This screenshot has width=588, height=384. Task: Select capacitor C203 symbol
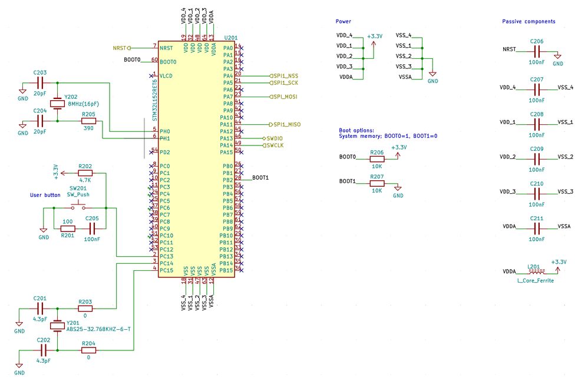click(40, 83)
